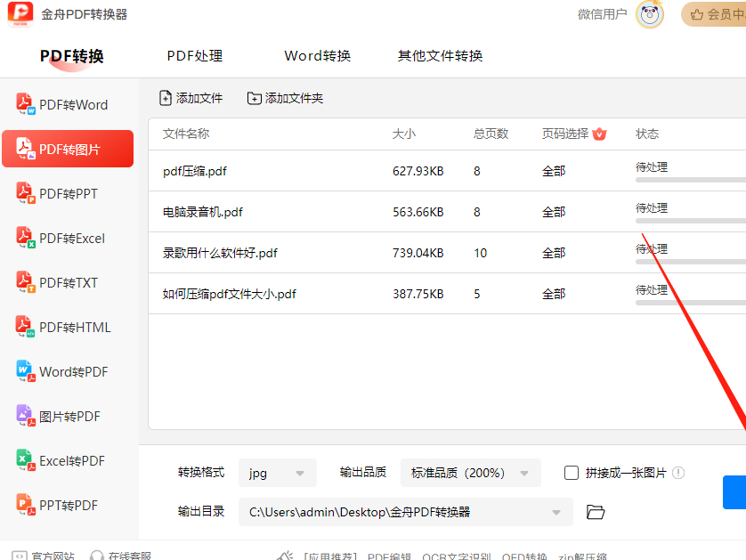
Task: Switch to the PDF处理 tab
Action: 194,56
